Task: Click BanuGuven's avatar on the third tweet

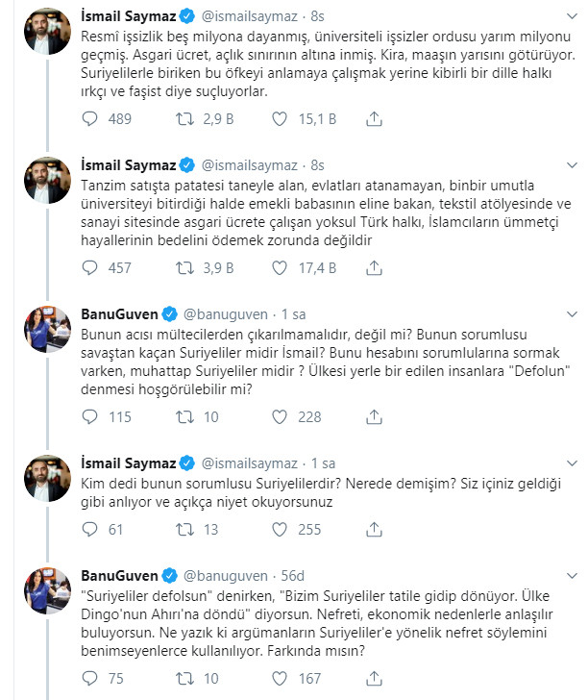Action: [x=47, y=330]
